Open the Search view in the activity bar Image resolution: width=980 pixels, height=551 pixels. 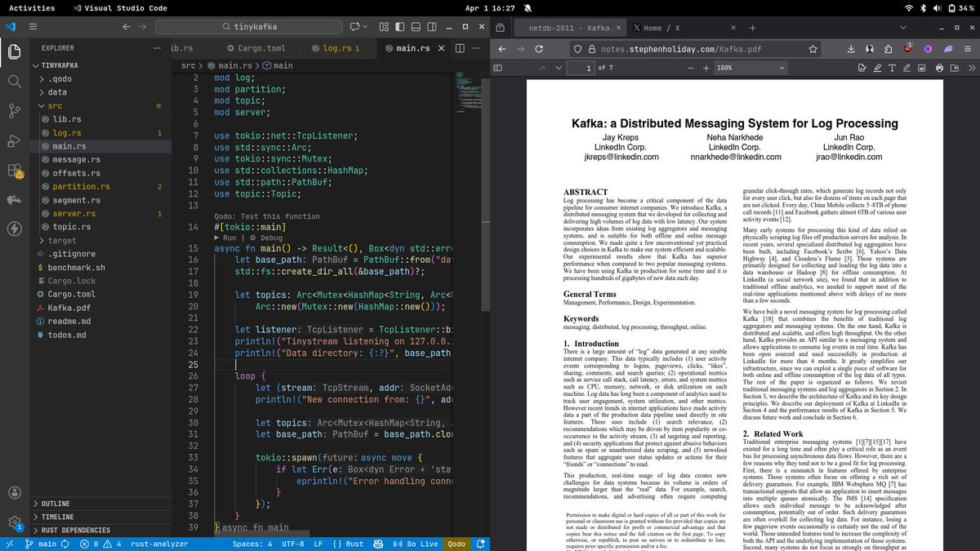pyautogui.click(x=14, y=82)
